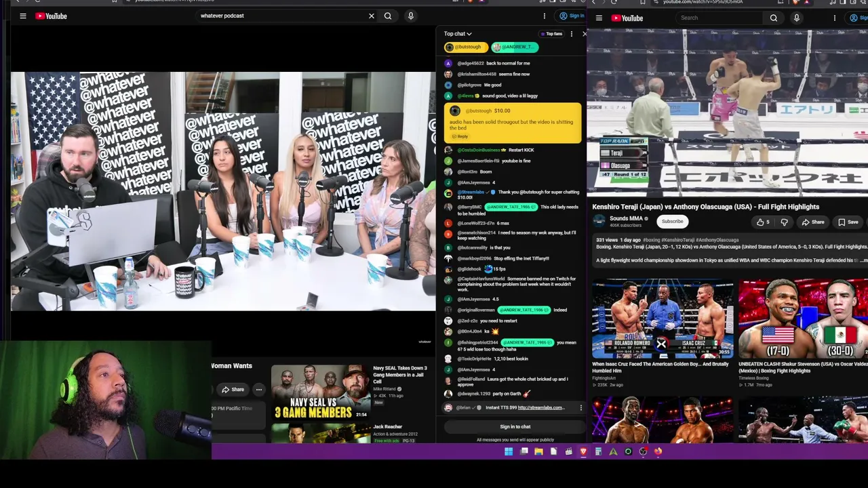Image resolution: width=868 pixels, height=488 pixels.
Task: Open Sounds MMA channel avatar
Action: pos(599,222)
